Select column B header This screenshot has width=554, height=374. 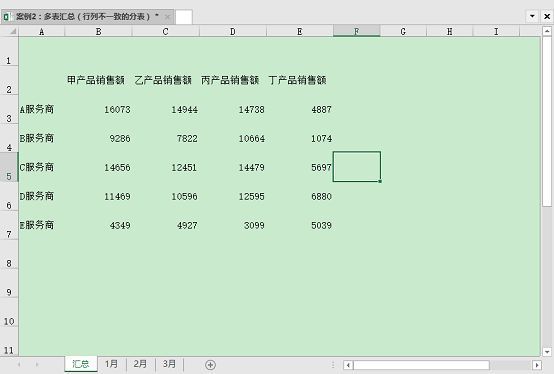[98, 31]
